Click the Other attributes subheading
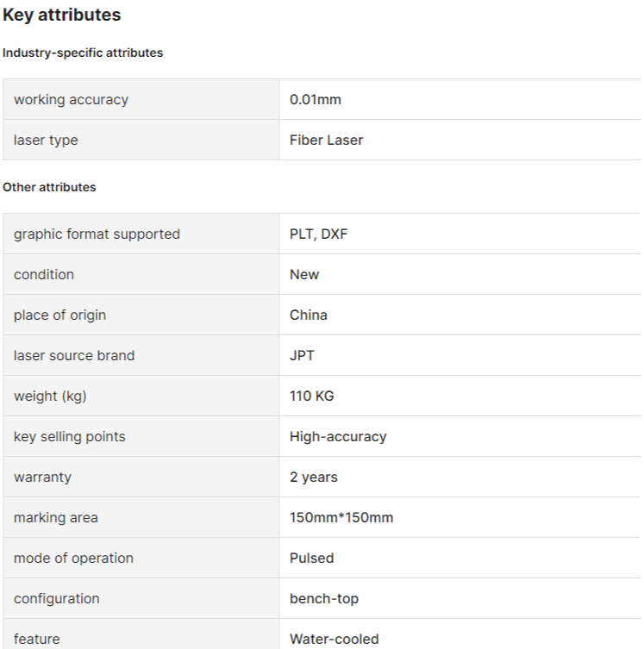 [49, 187]
